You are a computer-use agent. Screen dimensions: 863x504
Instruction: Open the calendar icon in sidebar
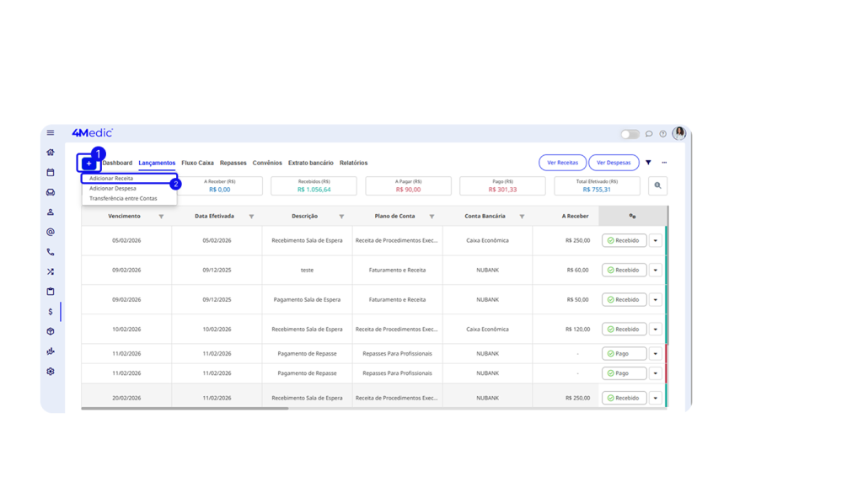point(51,172)
